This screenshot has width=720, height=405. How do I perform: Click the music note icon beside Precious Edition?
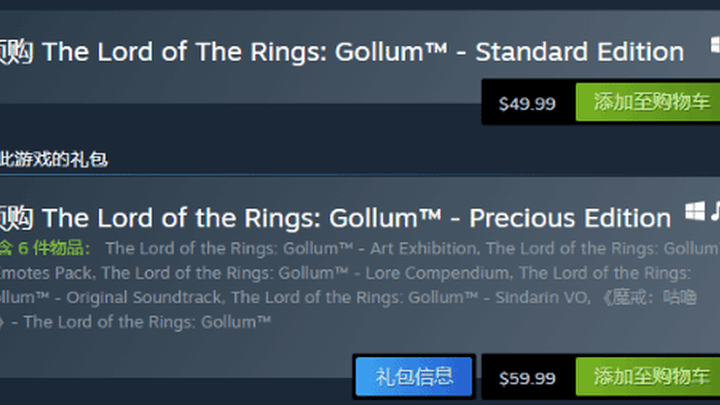[715, 211]
